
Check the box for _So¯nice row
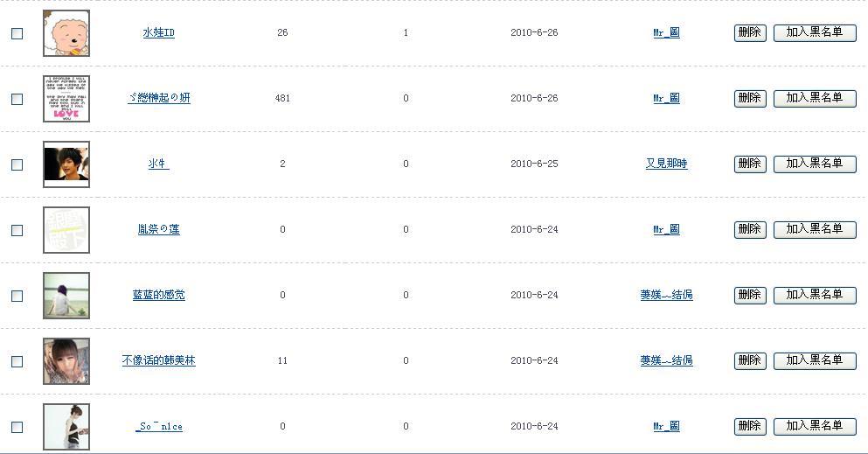(x=17, y=427)
